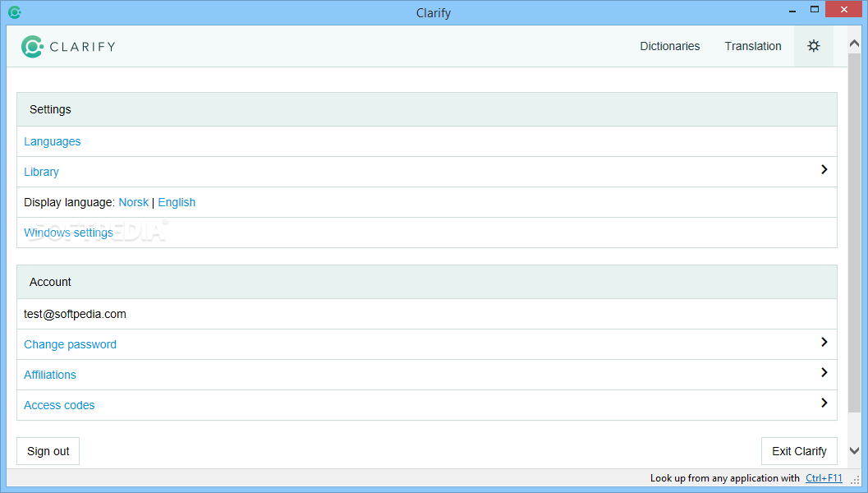868x493 pixels.
Task: Set display language to Norsk
Action: pos(133,202)
